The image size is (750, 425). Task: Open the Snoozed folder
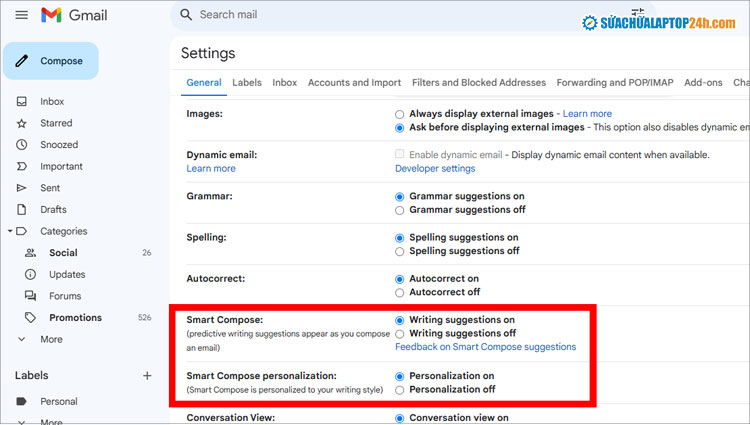tap(59, 144)
